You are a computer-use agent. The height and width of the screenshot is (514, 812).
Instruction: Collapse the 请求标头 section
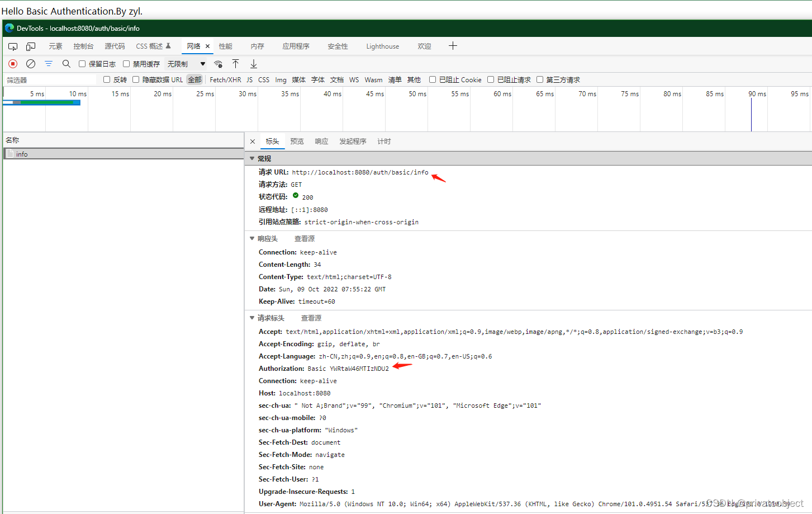(252, 318)
